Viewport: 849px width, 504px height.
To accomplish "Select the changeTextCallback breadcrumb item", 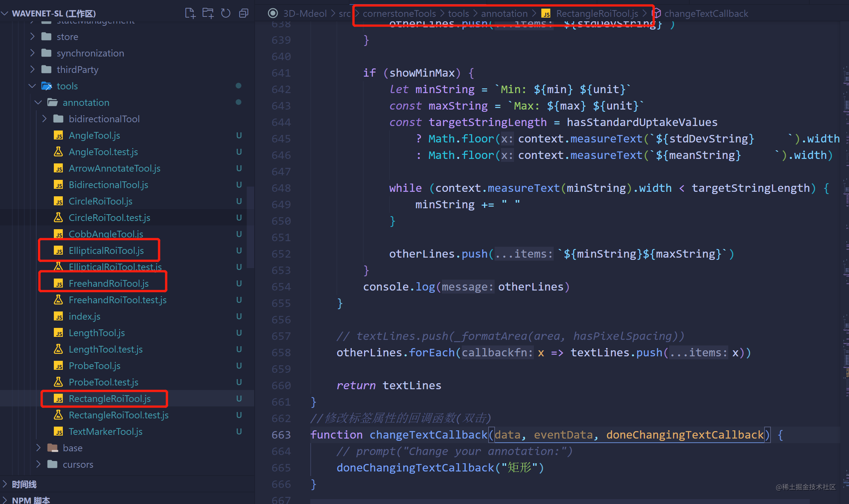I will [706, 13].
